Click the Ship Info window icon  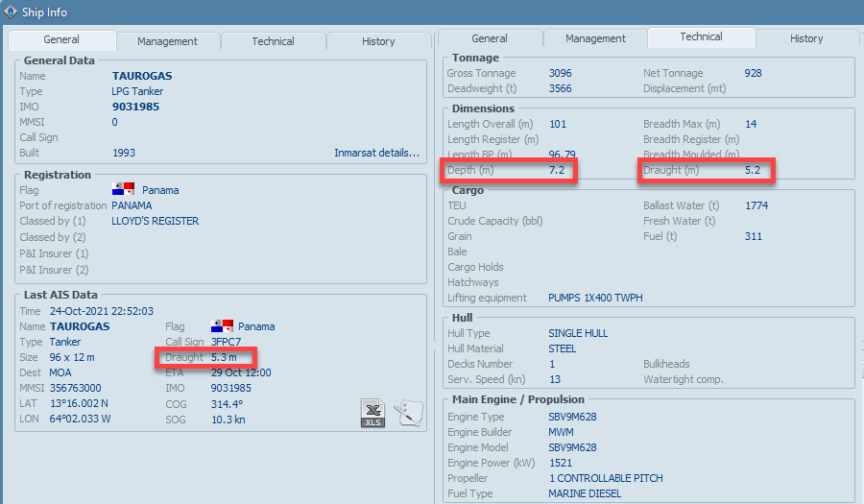(11, 12)
